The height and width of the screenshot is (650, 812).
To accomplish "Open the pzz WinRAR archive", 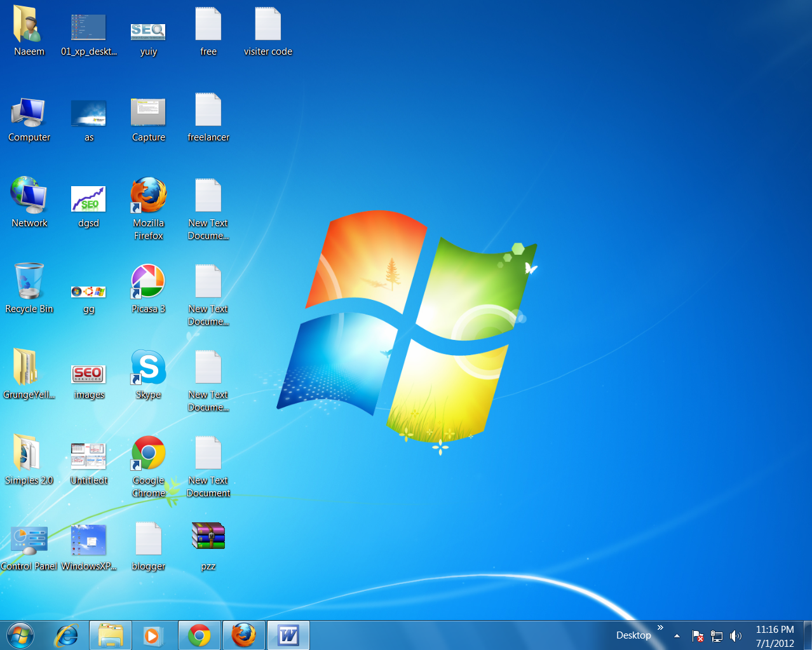I will [x=208, y=536].
